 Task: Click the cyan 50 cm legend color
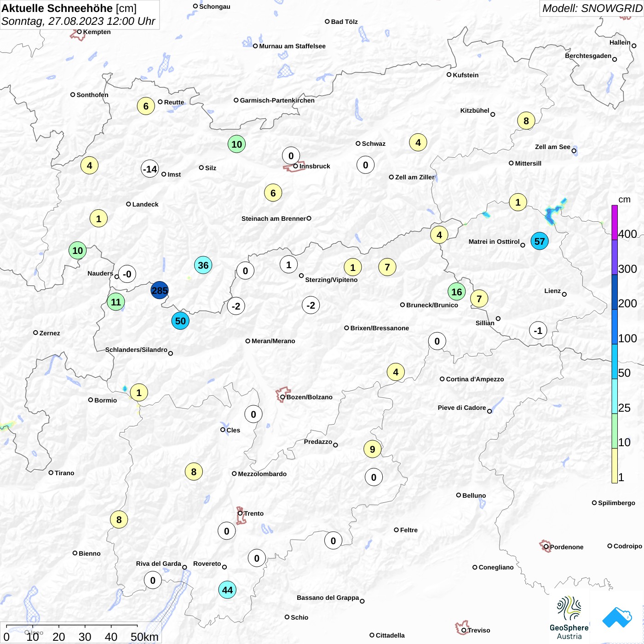click(615, 362)
